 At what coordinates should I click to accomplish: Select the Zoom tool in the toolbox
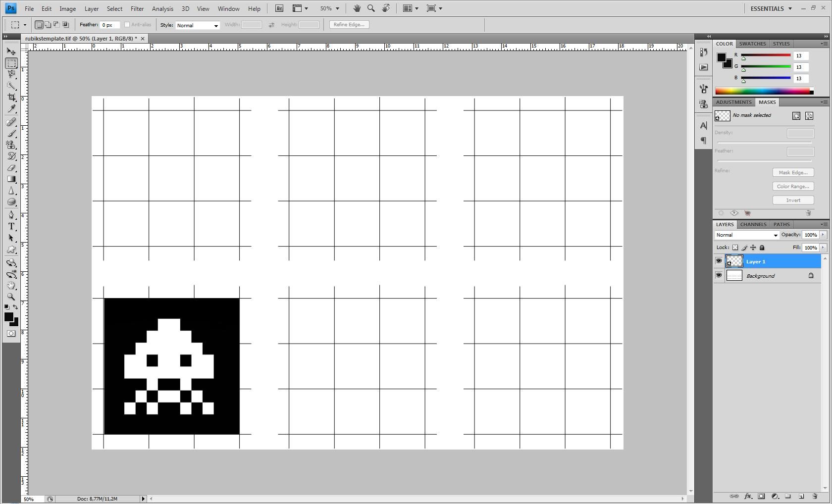[11, 297]
